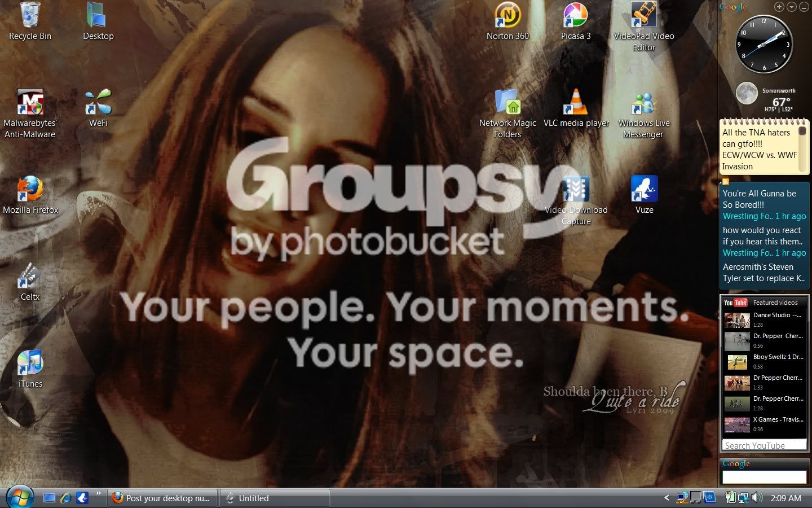Open the 'X Games - Travis...' video title
Screen dimensions: 812x508
[778, 419]
